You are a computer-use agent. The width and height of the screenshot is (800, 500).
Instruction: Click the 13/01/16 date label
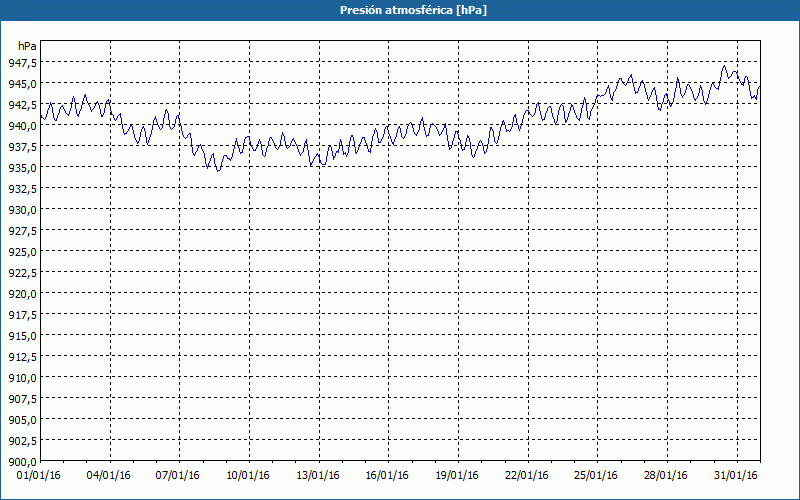(318, 476)
